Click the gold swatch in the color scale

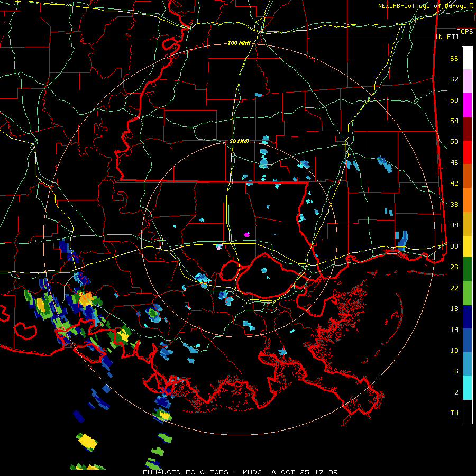tap(467, 224)
